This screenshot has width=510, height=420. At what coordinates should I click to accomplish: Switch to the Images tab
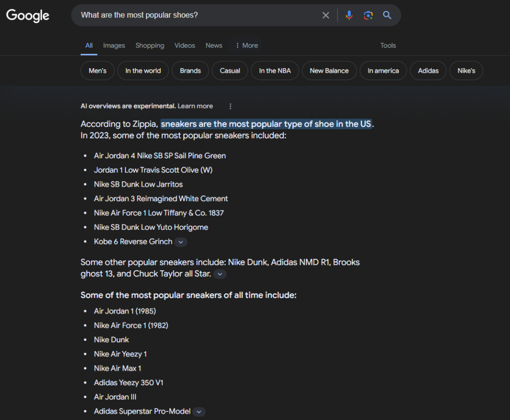114,45
